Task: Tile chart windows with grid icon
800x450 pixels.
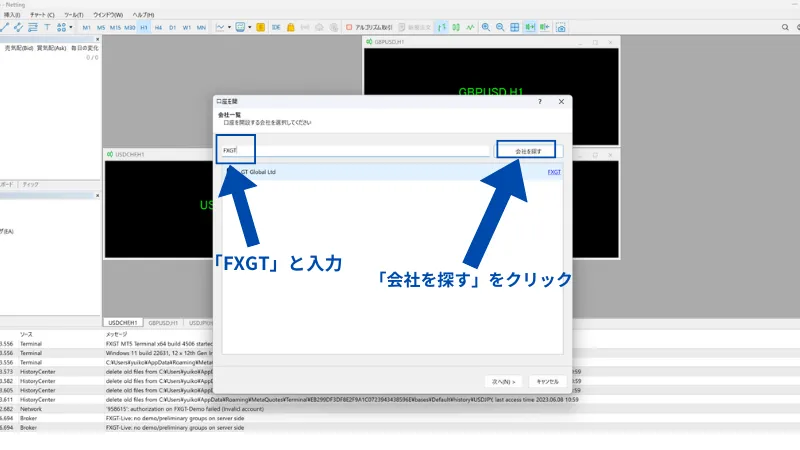Action: [515, 28]
